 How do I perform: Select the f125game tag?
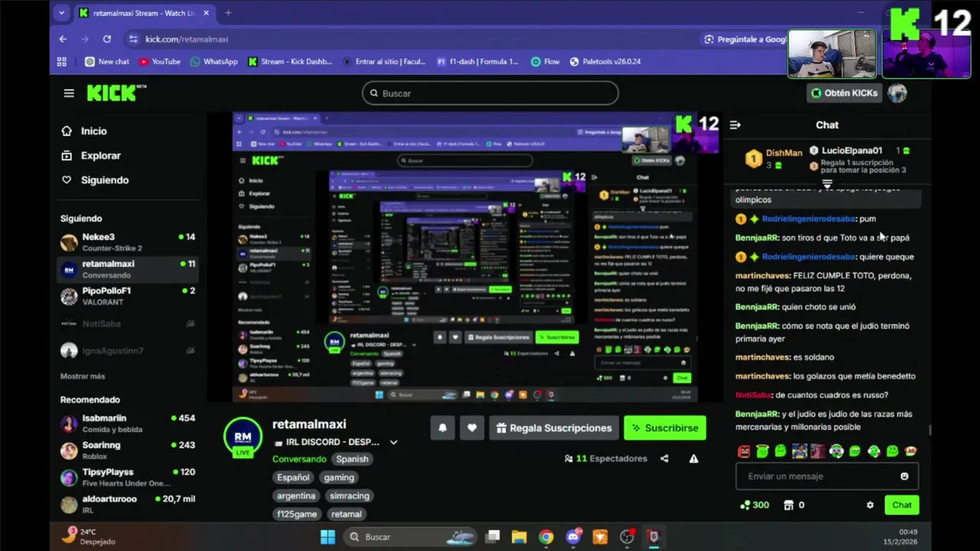[x=297, y=514]
